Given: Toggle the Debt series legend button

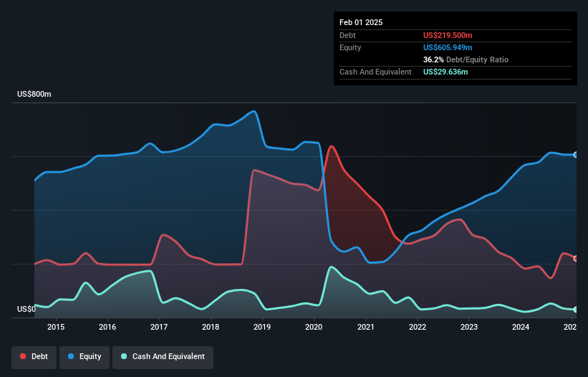Looking at the screenshot, I should pos(34,357).
